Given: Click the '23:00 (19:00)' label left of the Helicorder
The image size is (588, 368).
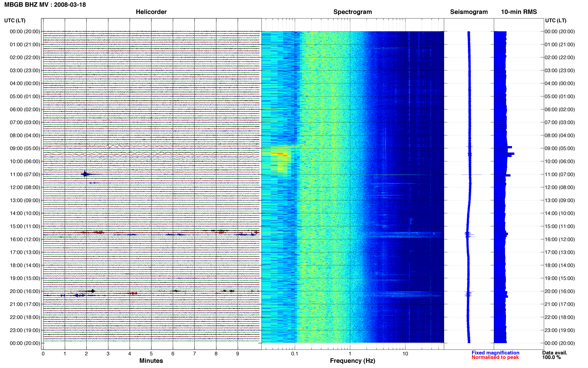Looking at the screenshot, I should click(25, 330).
